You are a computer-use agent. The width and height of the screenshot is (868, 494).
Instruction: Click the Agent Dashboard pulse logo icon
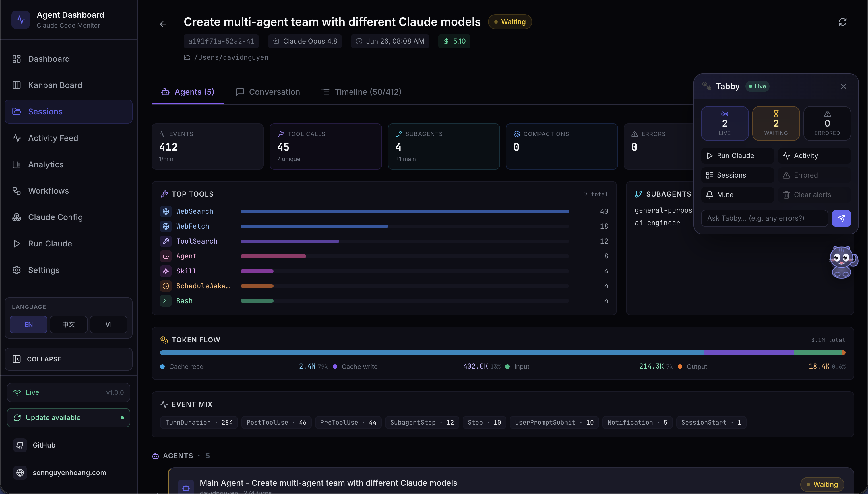point(20,20)
